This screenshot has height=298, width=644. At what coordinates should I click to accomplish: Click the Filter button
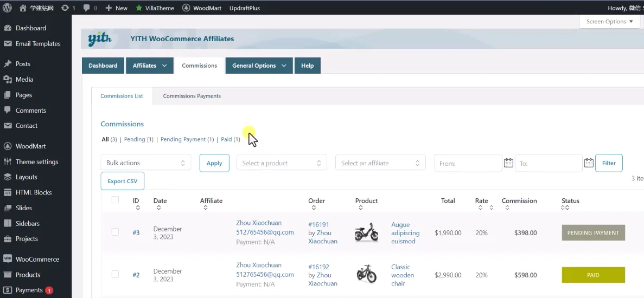[609, 163]
